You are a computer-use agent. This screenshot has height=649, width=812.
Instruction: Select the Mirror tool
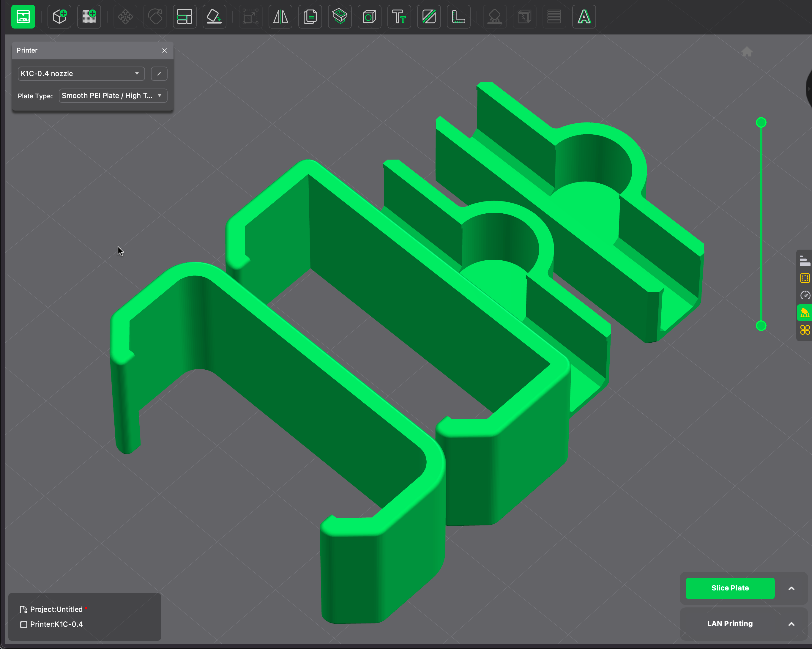pyautogui.click(x=280, y=17)
